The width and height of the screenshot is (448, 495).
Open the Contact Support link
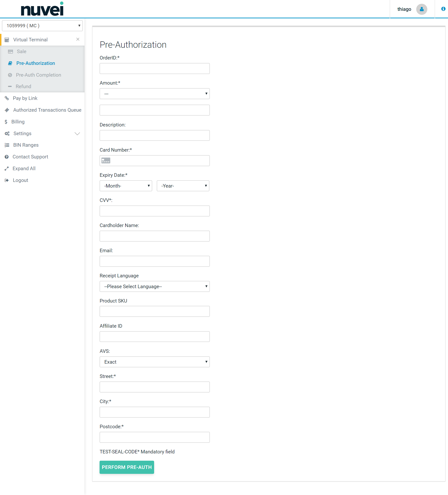coord(30,157)
